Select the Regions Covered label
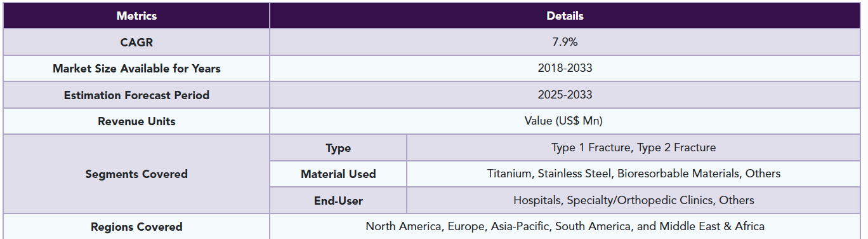This screenshot has width=868, height=239. (x=136, y=227)
